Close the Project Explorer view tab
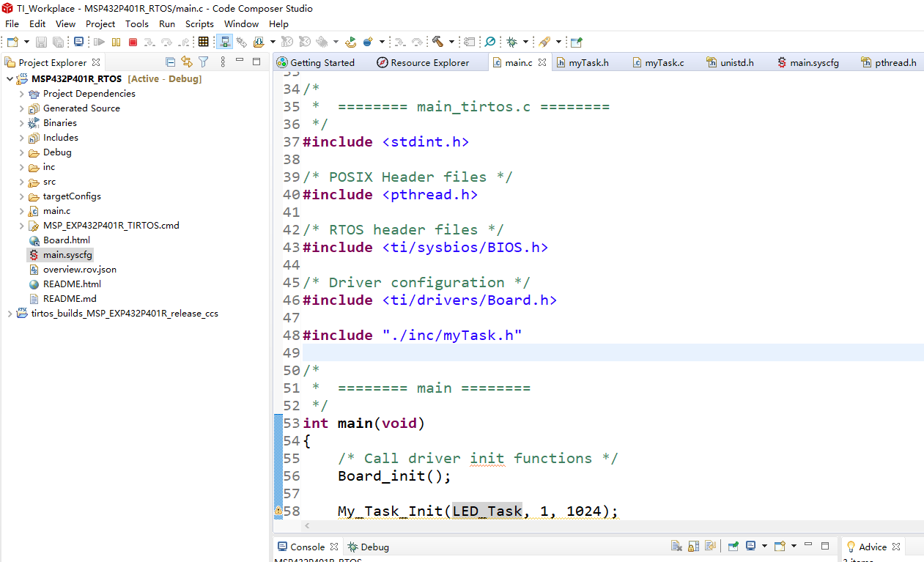924x562 pixels. (95, 62)
